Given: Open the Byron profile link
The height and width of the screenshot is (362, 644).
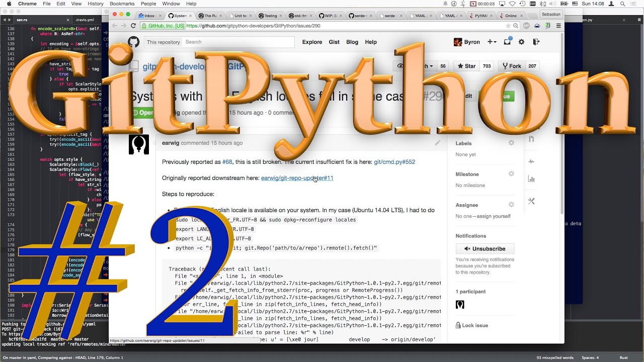Looking at the screenshot, I should click(x=467, y=42).
